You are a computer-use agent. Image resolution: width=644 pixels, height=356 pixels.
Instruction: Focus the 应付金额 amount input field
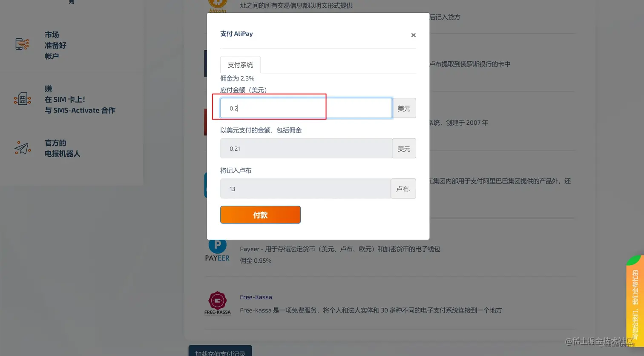306,108
